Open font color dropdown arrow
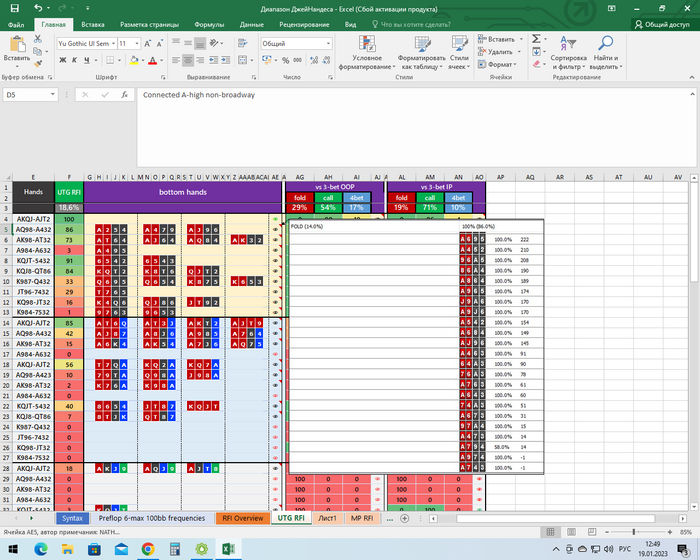This screenshot has height=560, width=700. click(161, 60)
